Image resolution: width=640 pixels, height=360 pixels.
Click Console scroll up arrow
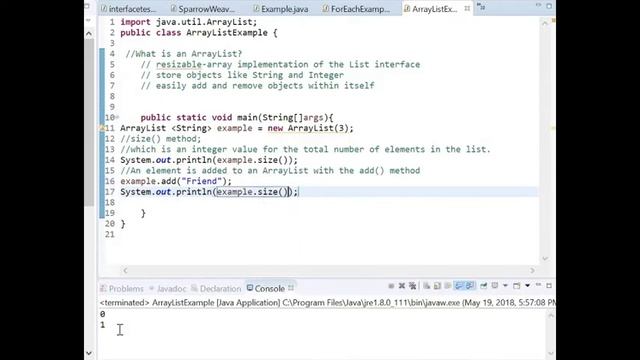click(551, 316)
